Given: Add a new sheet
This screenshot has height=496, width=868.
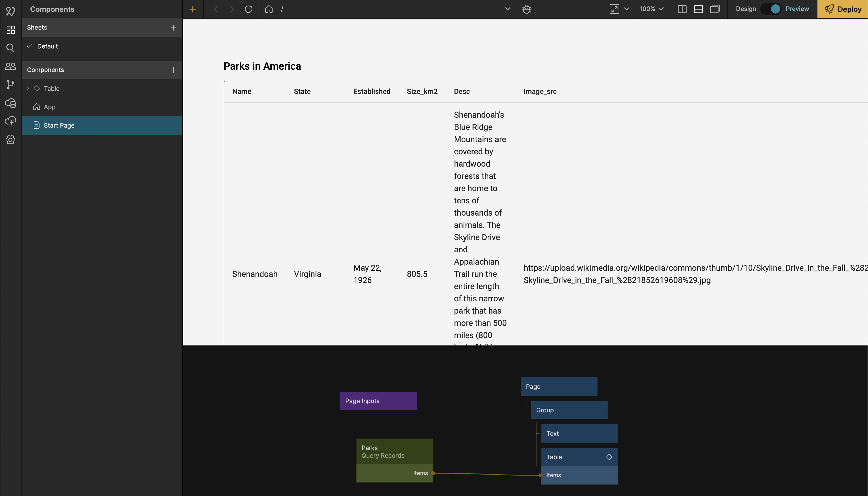Looking at the screenshot, I should tap(173, 28).
